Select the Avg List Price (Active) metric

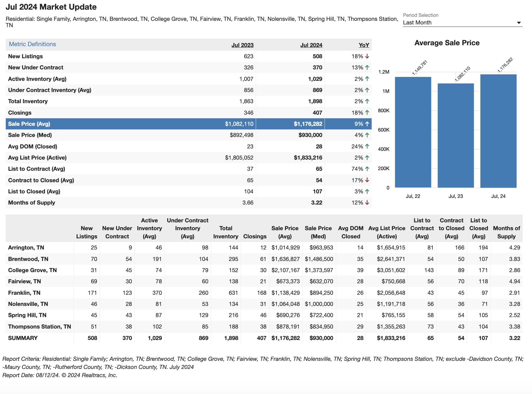coord(189,157)
